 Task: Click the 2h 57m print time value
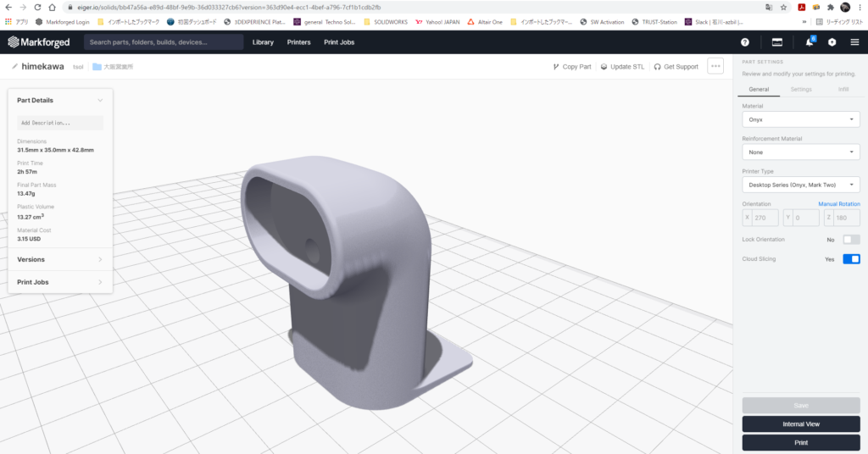point(27,172)
